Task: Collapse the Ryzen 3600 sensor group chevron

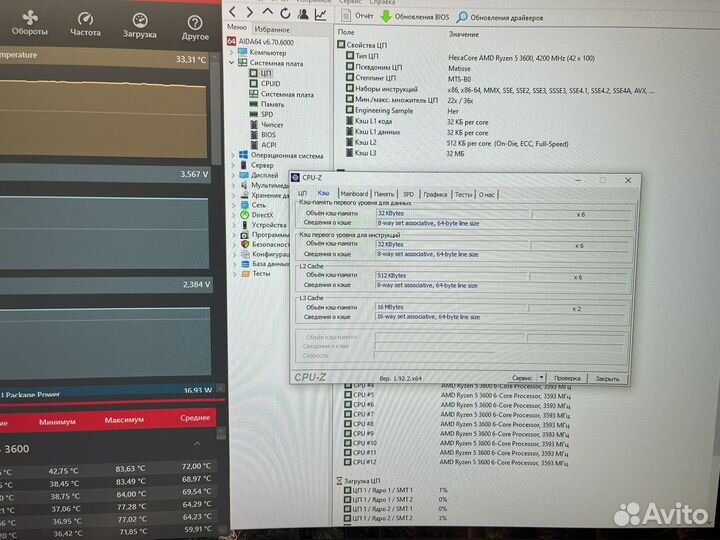Action: click(197, 444)
